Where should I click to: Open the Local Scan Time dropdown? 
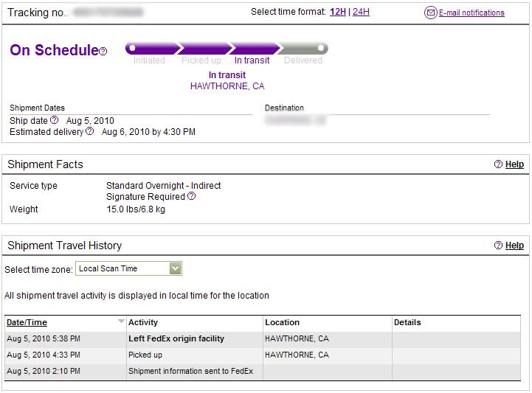click(x=128, y=268)
